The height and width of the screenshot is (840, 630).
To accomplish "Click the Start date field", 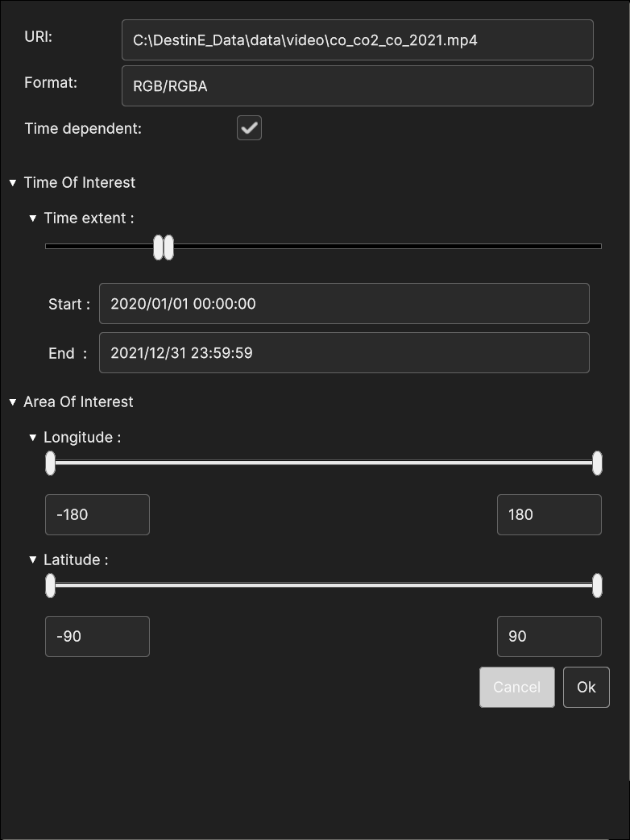I will point(343,304).
